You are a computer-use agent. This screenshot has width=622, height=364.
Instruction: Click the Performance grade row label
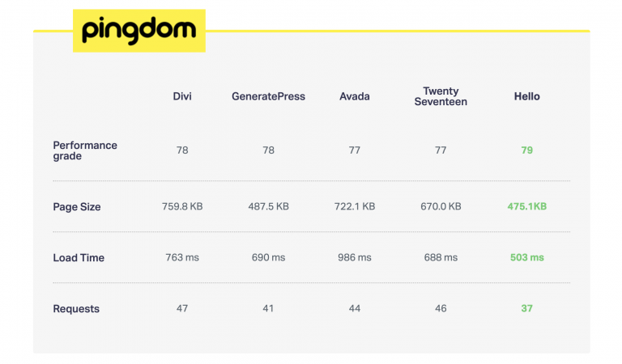click(x=85, y=150)
